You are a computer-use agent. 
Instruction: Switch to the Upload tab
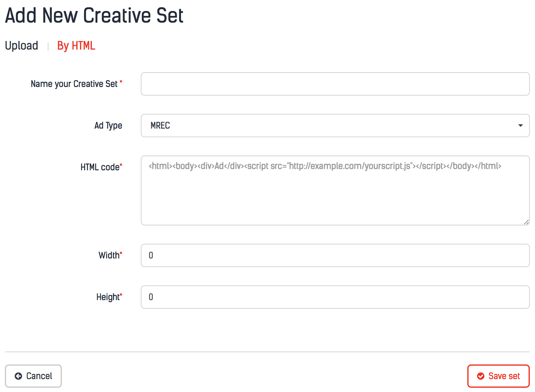pyautogui.click(x=21, y=45)
